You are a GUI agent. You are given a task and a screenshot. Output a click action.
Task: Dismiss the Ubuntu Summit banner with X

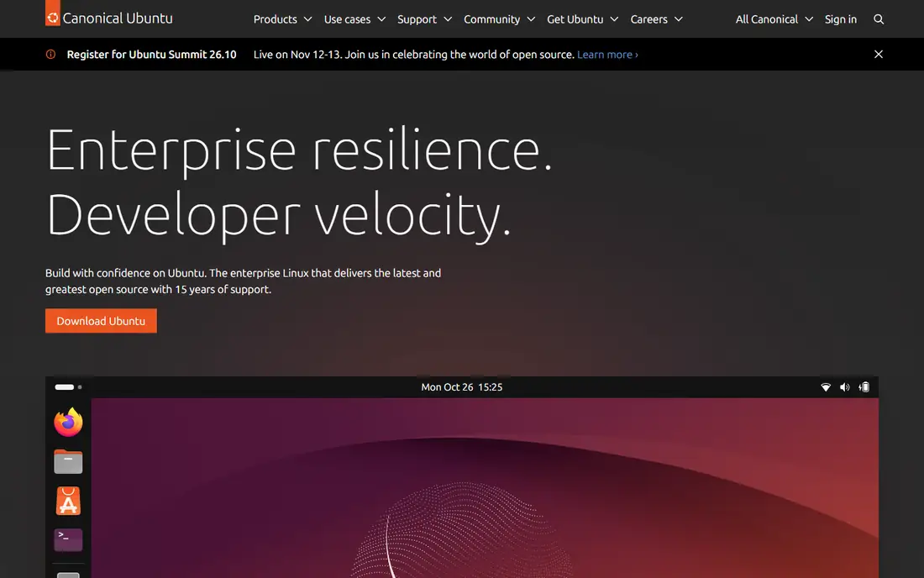(x=878, y=55)
